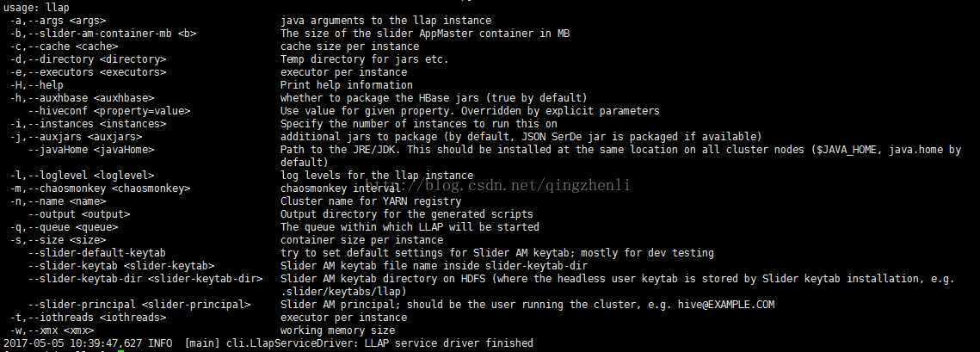The width and height of the screenshot is (980, 352).
Task: Click the JSON SerDe jar description
Action: click(x=520, y=136)
